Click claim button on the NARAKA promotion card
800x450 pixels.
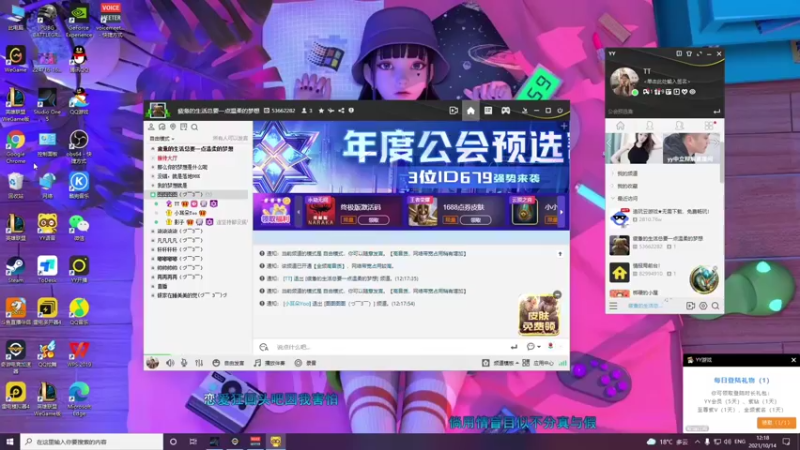373,220
